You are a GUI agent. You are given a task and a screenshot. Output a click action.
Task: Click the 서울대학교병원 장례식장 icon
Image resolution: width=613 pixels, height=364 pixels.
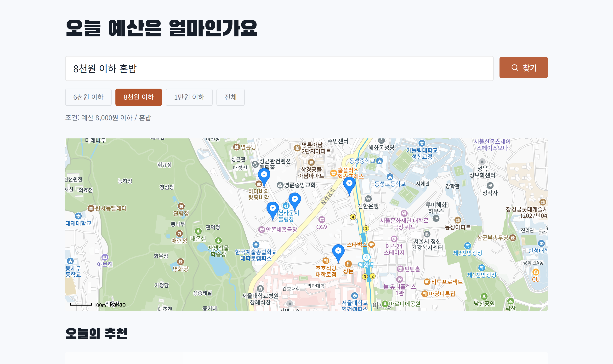(x=260, y=289)
